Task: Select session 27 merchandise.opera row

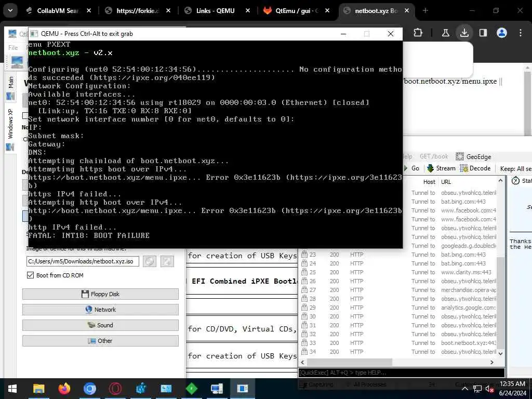Action: (398, 290)
